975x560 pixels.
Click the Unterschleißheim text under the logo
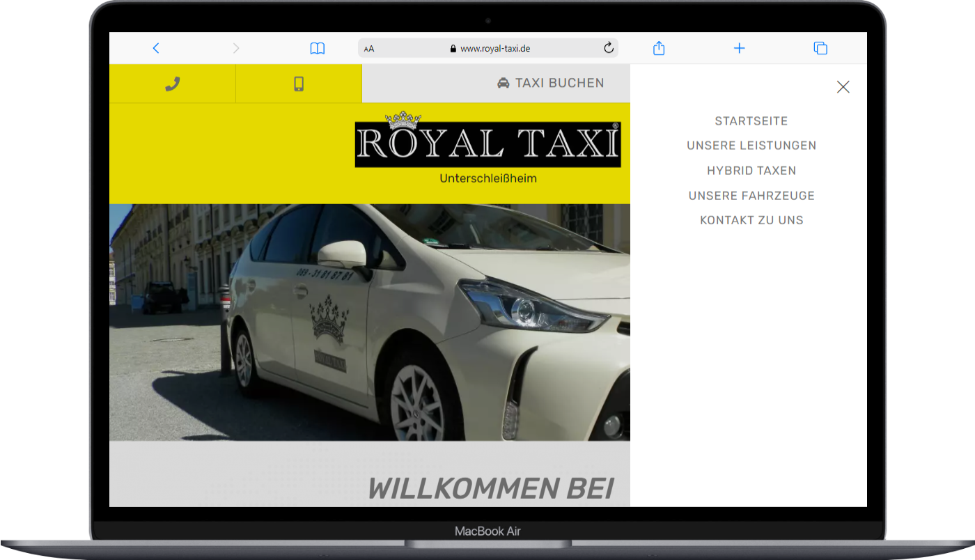pos(488,178)
